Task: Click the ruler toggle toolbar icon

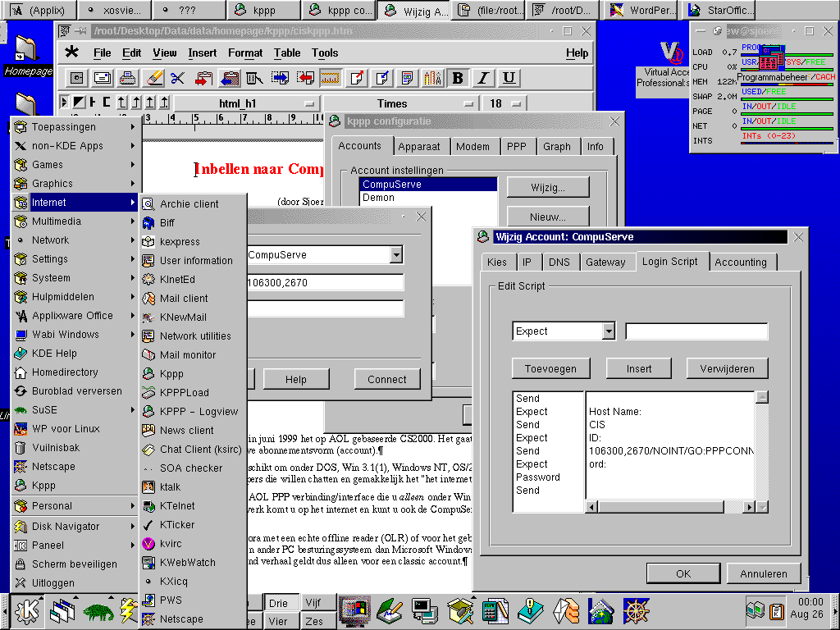Action: [331, 78]
